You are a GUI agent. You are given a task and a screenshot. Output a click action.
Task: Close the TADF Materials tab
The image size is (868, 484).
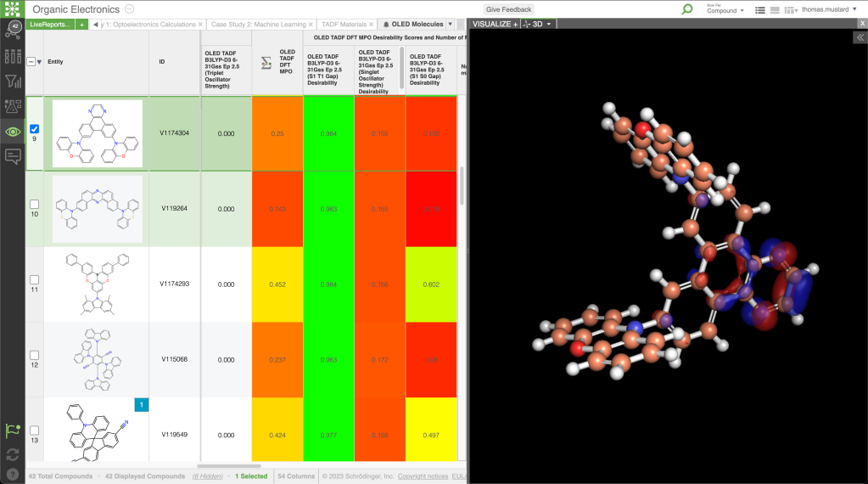point(372,25)
